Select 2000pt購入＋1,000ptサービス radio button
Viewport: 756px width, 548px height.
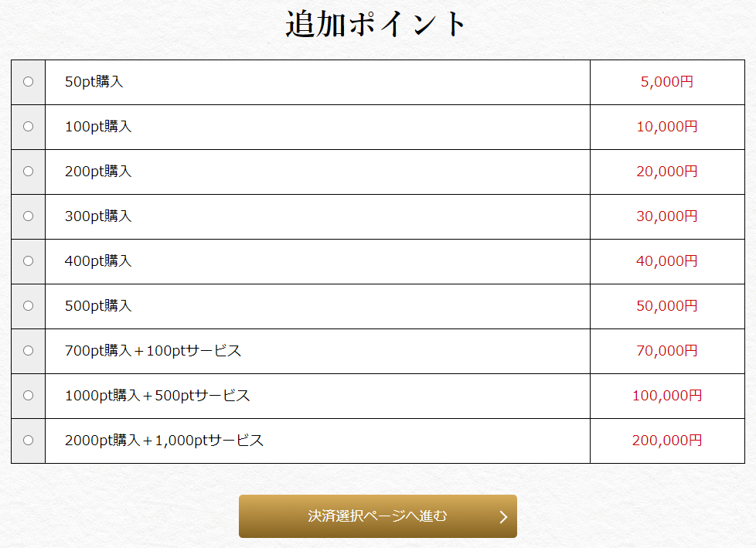tap(29, 440)
